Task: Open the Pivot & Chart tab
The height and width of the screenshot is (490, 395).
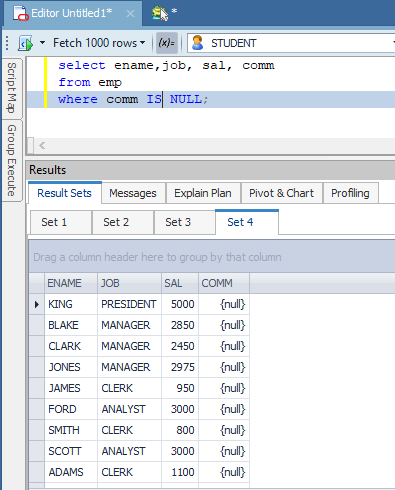Action: point(281,193)
